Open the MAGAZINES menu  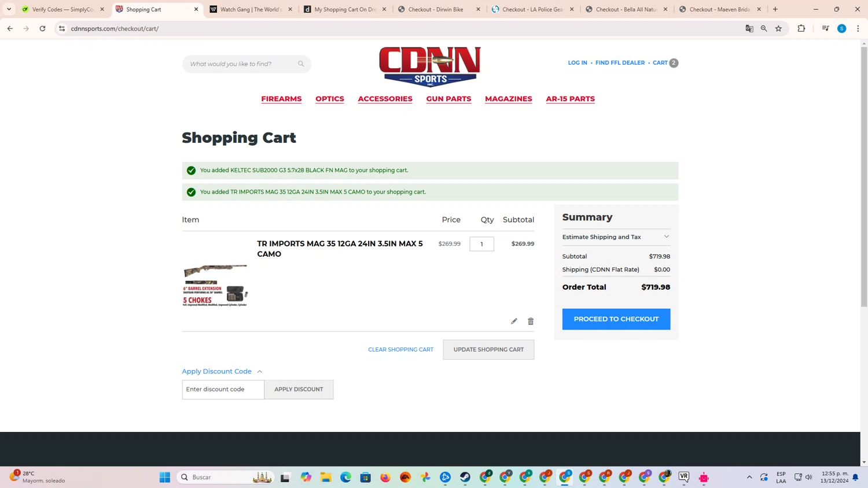coord(509,99)
